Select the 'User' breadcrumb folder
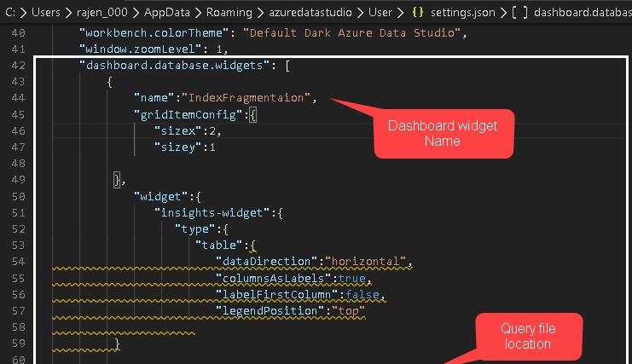The height and width of the screenshot is (364, 632). point(380,13)
